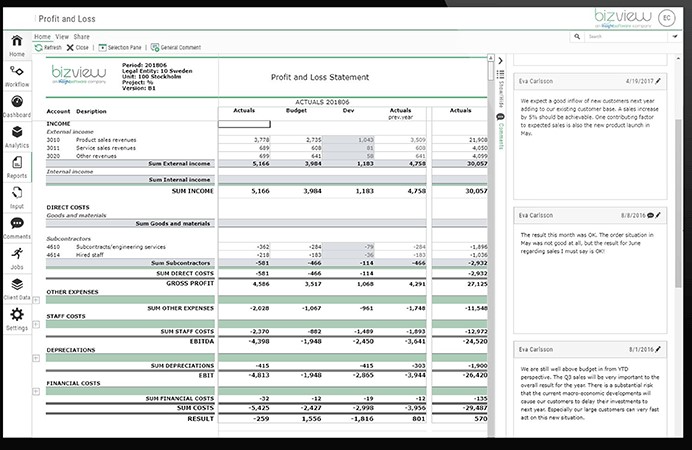This screenshot has width=692, height=450.
Task: Open Settings gear in sidebar
Action: coord(17,319)
